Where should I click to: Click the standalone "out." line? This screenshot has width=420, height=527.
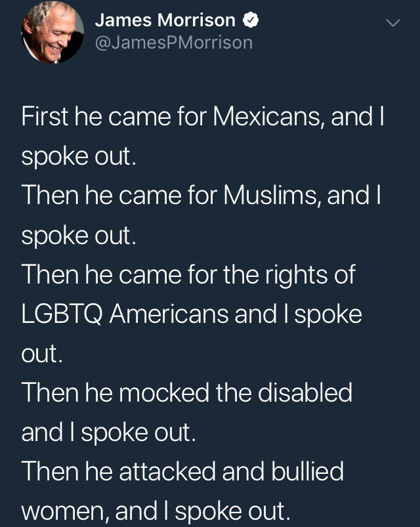point(43,354)
